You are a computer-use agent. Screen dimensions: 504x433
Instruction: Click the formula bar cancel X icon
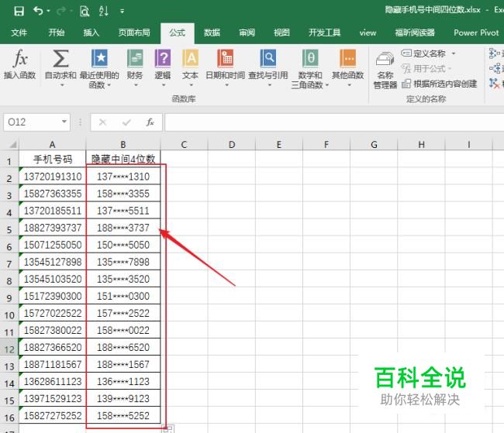[102, 122]
